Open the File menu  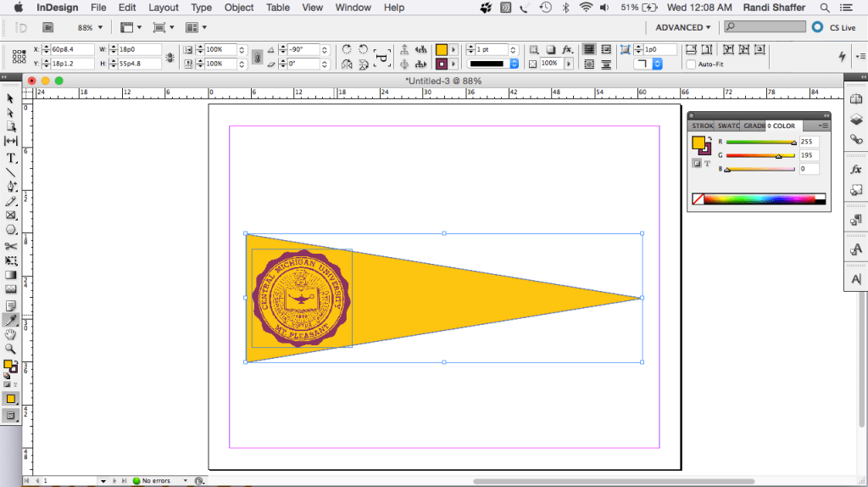[98, 8]
